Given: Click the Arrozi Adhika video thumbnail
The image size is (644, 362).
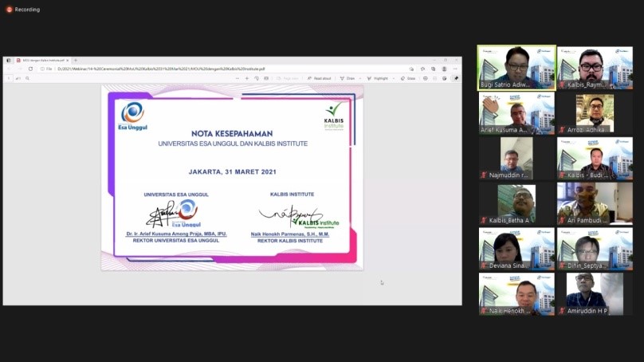Looking at the screenshot, I should tap(595, 113).
